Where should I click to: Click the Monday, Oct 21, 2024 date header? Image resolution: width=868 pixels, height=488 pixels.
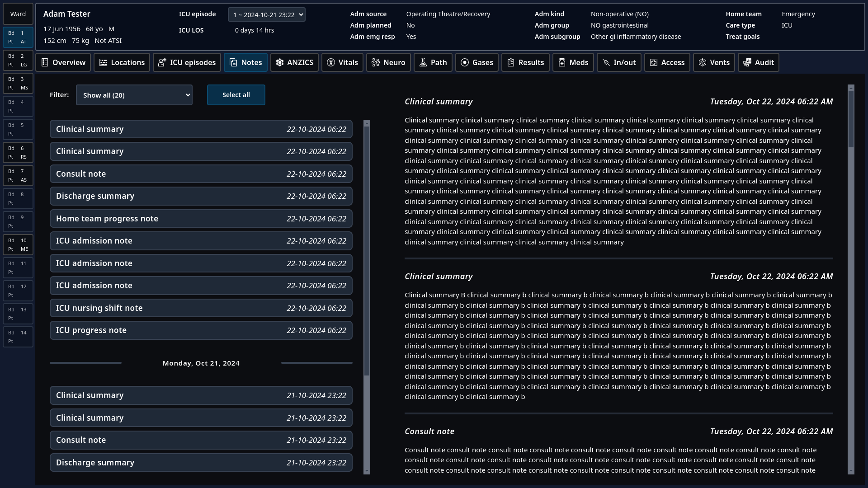point(201,363)
